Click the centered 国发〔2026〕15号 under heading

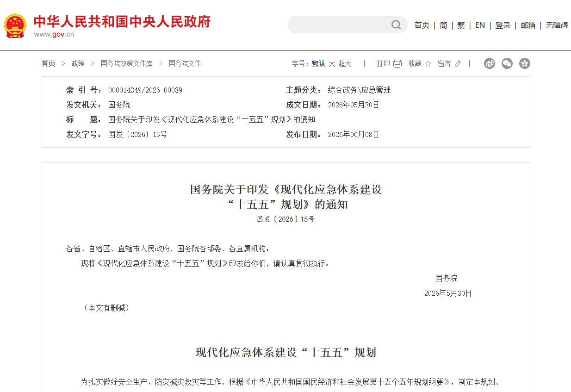[286, 219]
